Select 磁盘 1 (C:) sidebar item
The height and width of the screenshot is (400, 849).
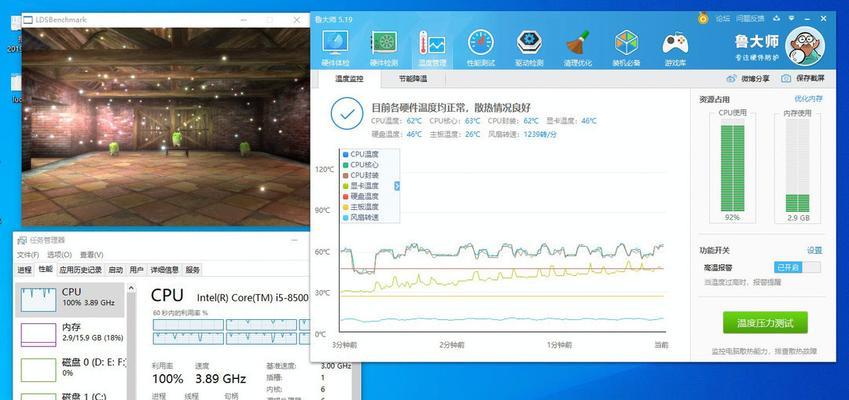click(x=69, y=395)
